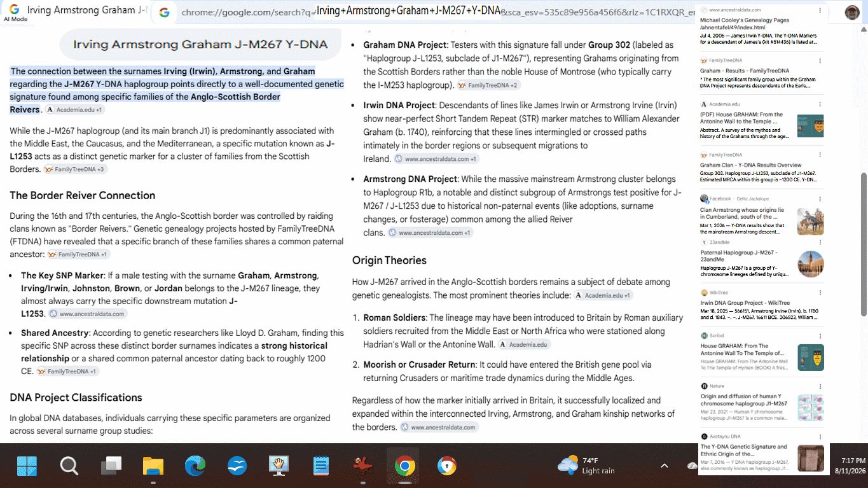Click the search query pill heading
Image resolution: width=868 pixels, height=488 pixels.
tap(200, 45)
